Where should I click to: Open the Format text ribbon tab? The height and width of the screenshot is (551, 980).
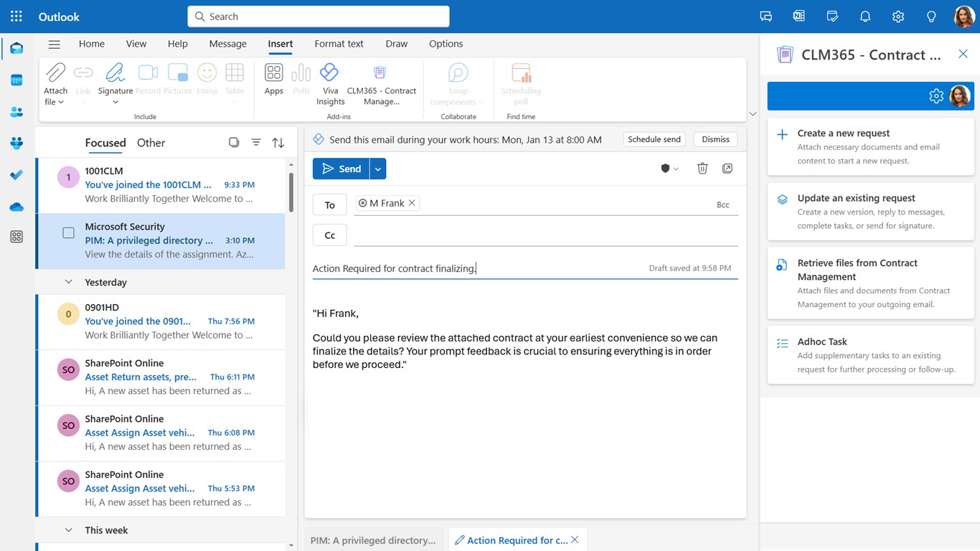[339, 44]
